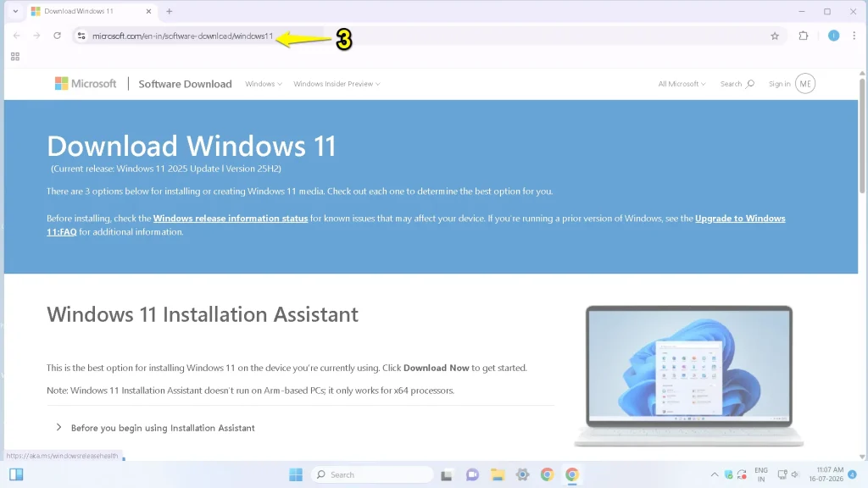Open Task View on the taskbar
Viewport: 868px width, 488px height.
click(x=446, y=474)
